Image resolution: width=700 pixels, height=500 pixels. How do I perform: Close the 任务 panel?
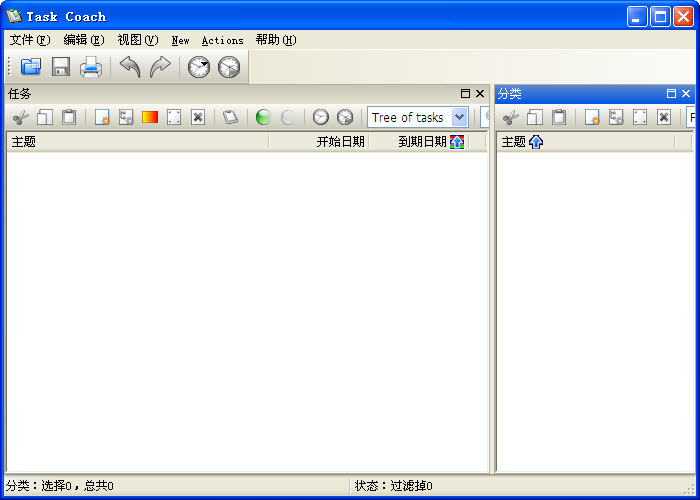[x=480, y=93]
